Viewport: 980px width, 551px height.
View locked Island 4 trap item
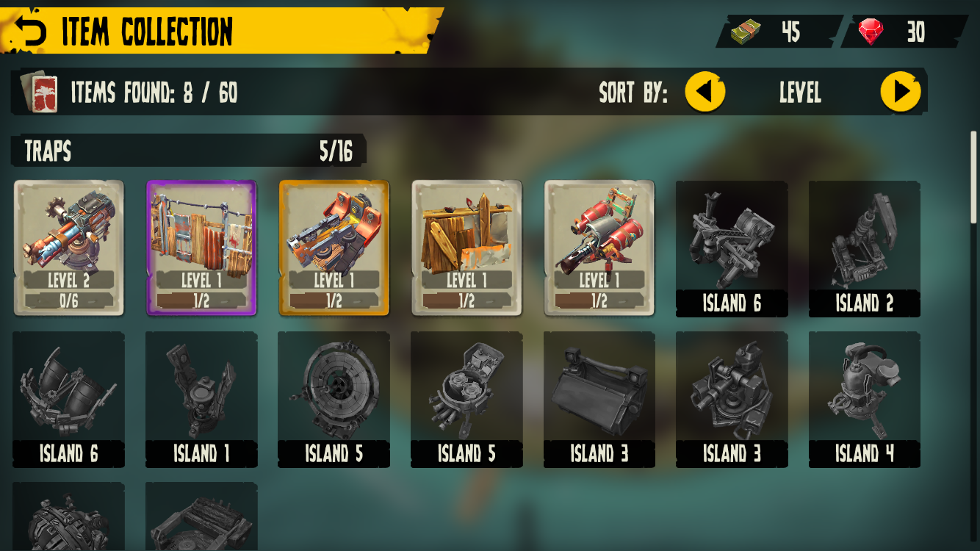coord(865,400)
